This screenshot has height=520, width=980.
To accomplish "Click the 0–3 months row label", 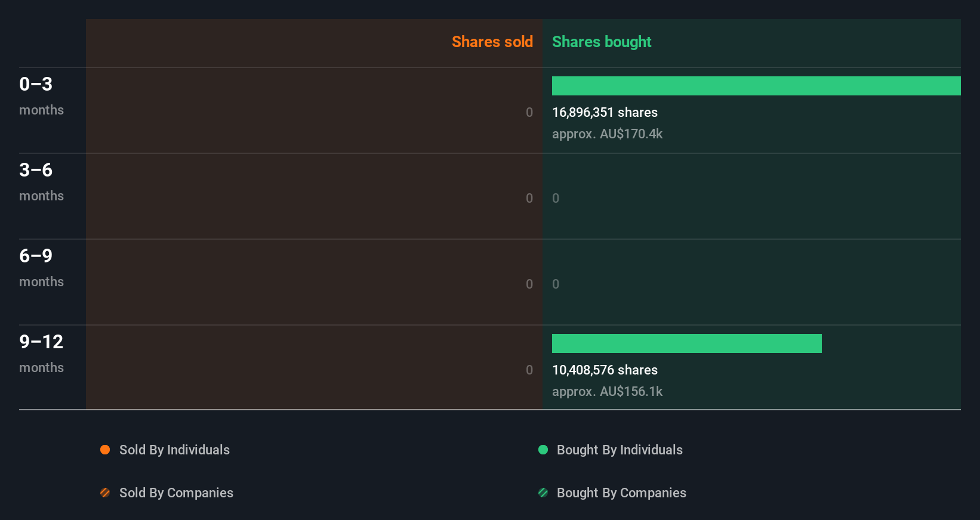I will click(x=41, y=96).
